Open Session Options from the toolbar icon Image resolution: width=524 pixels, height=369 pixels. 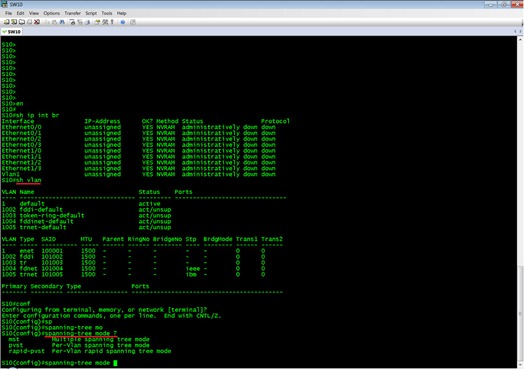[x=97, y=22]
